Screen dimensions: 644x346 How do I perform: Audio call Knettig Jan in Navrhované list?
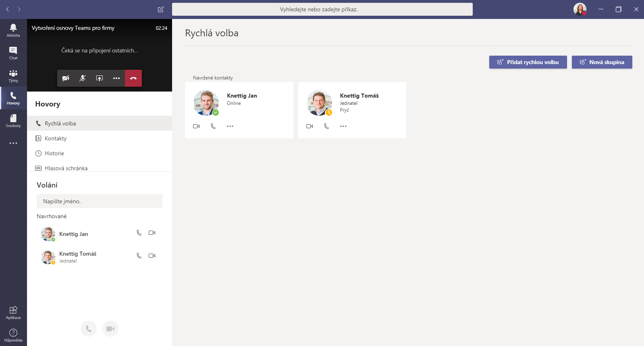[x=139, y=233]
